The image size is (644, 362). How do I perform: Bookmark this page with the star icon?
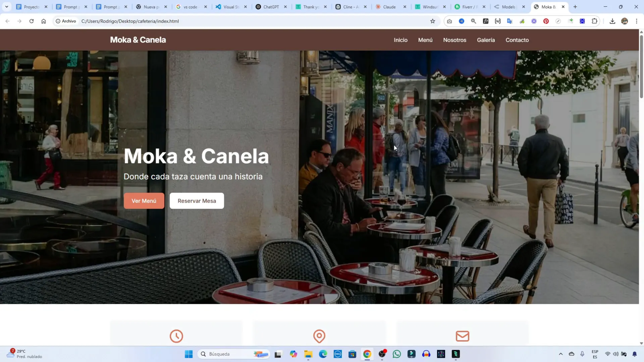click(x=433, y=21)
